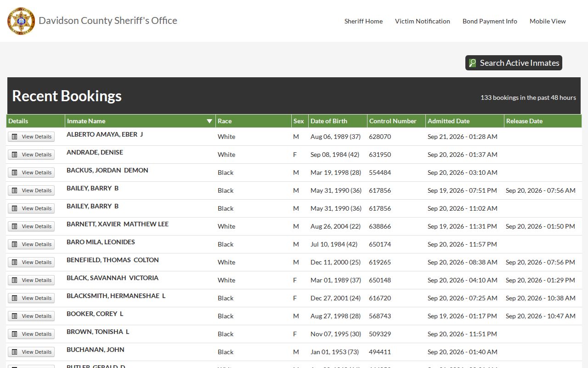Image resolution: width=588 pixels, height=368 pixels.
Task: View Details for ALBERTO AMAYA, EBER J
Action: 31,137
